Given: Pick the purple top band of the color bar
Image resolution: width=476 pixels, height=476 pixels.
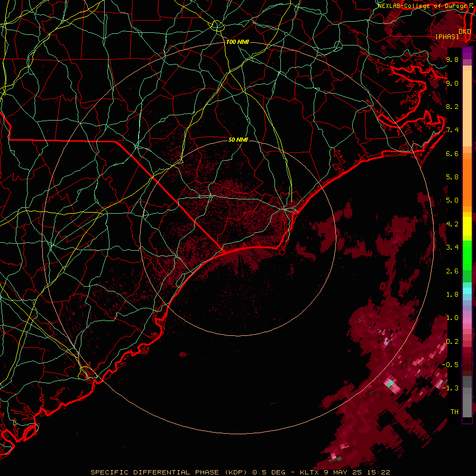Looking at the screenshot, I should tap(467, 53).
